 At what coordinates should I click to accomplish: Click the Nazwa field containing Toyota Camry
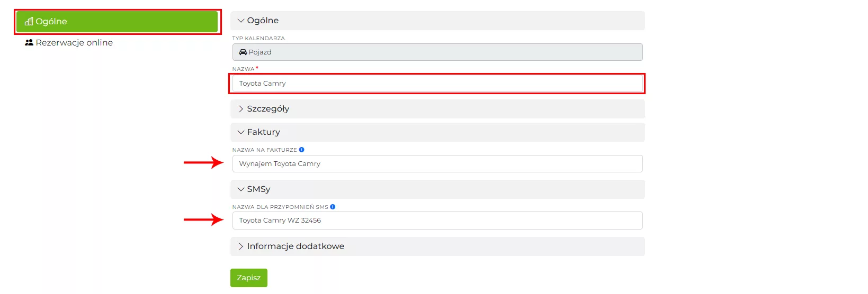point(437,84)
